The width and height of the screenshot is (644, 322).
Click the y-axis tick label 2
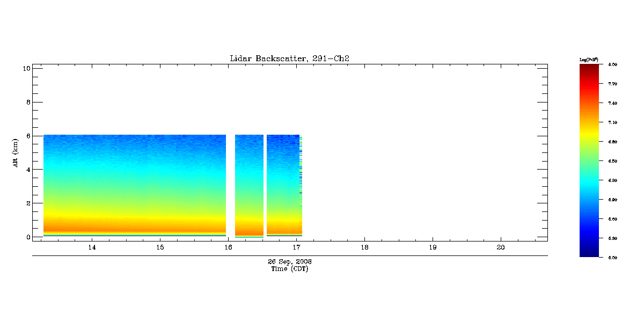point(28,203)
